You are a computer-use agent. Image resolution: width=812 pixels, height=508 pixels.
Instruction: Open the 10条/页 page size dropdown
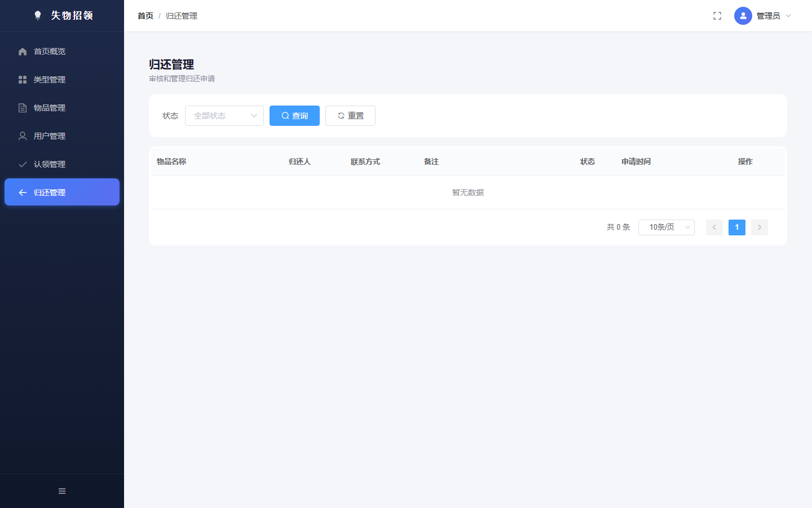point(667,227)
